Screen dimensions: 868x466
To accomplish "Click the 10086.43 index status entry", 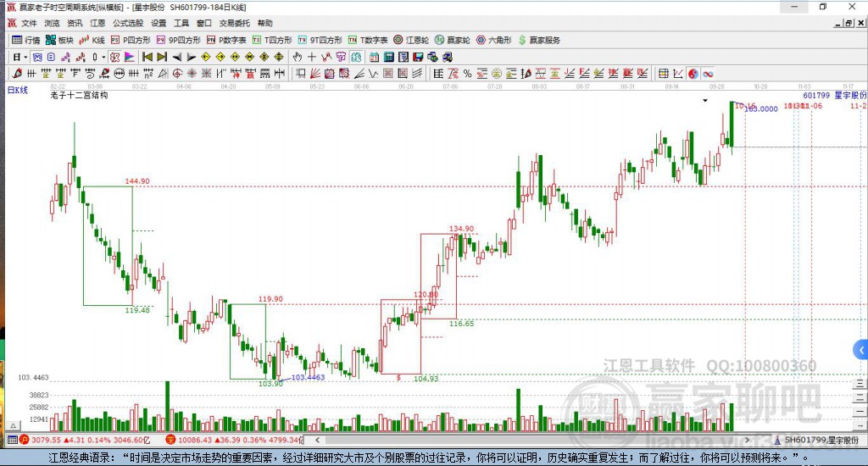I will tap(235, 440).
